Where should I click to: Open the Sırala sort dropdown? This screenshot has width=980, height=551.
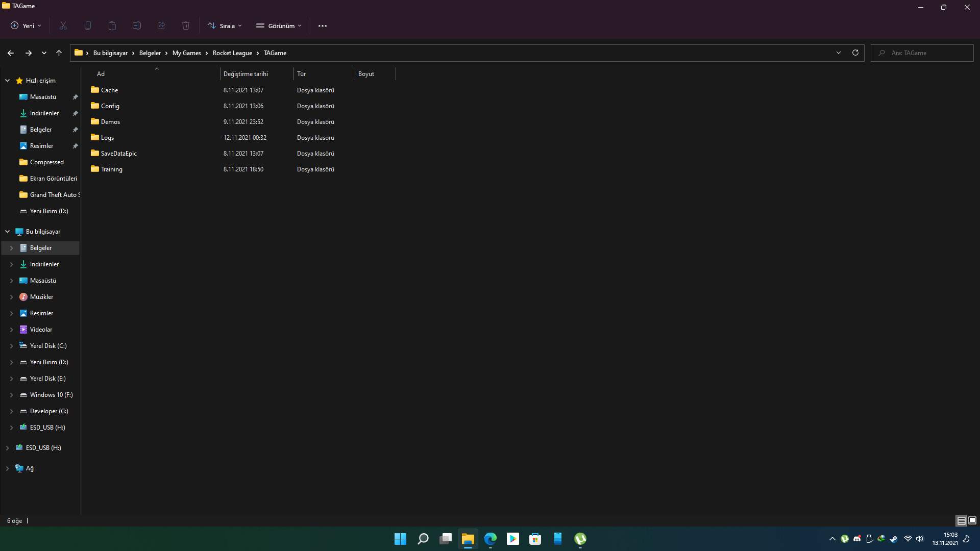click(x=225, y=26)
